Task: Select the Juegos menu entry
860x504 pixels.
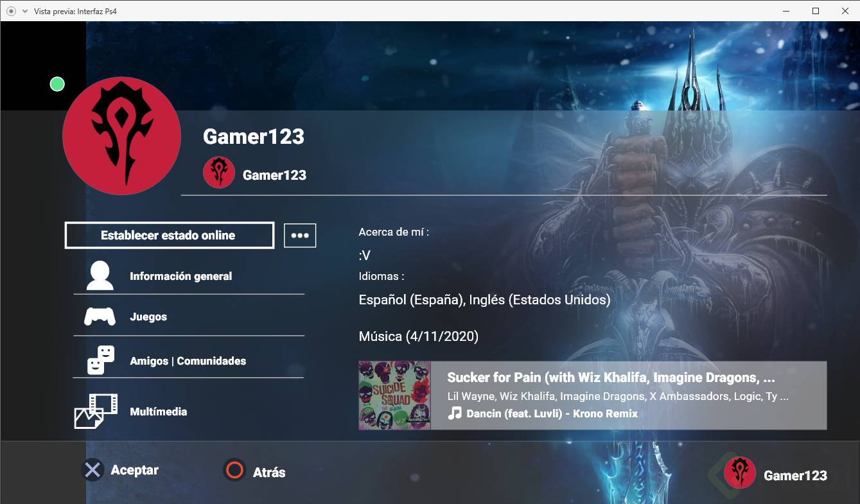Action: click(x=149, y=316)
